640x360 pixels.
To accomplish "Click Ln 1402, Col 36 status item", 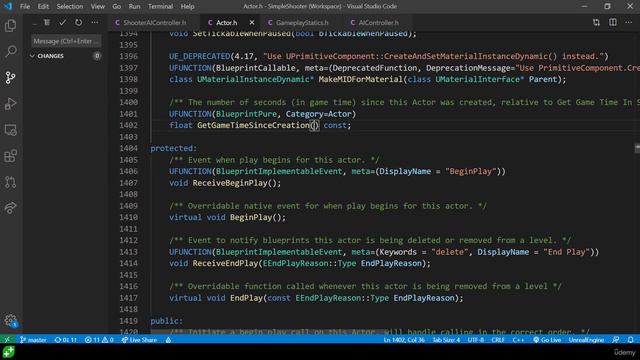I will pos(404,340).
